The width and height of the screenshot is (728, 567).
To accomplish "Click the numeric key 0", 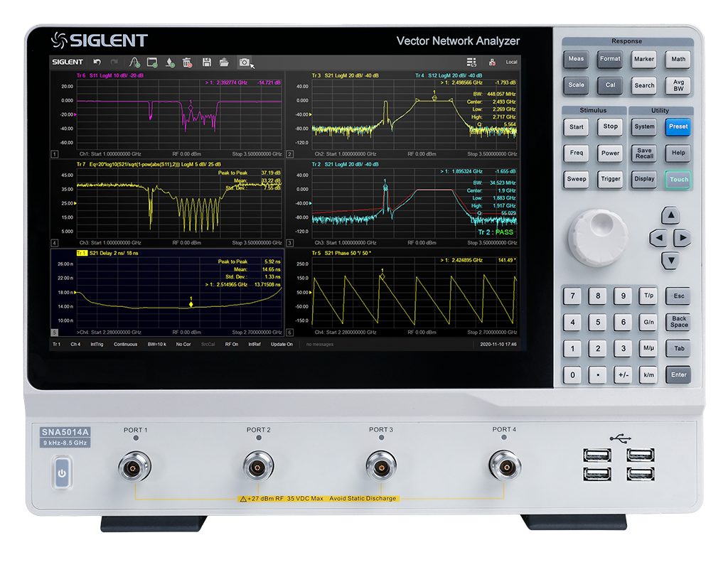I will click(x=572, y=374).
